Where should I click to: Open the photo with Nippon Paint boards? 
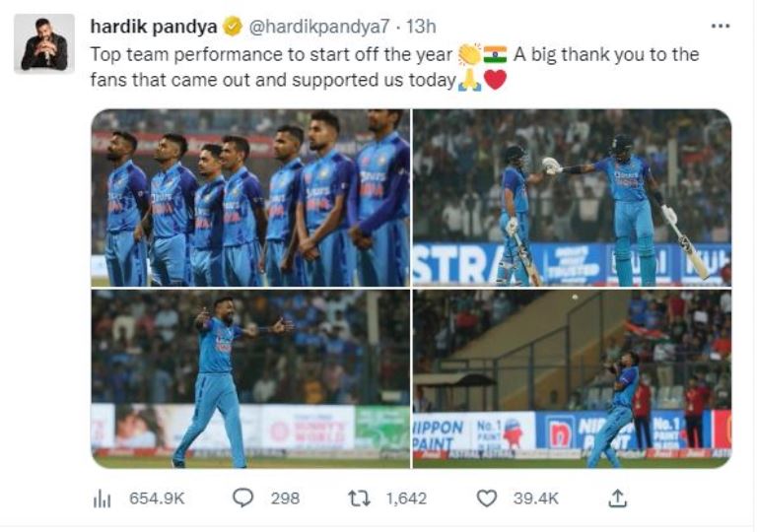tap(572, 378)
